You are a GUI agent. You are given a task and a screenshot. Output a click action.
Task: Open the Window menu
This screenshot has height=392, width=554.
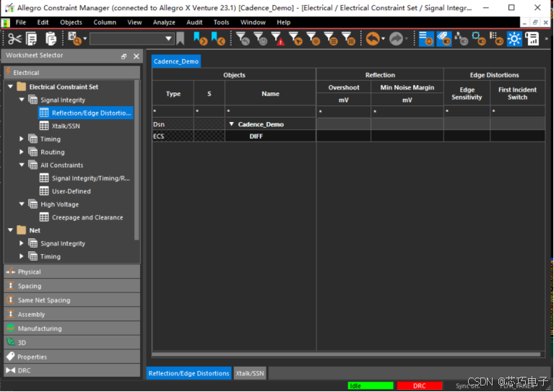click(253, 22)
